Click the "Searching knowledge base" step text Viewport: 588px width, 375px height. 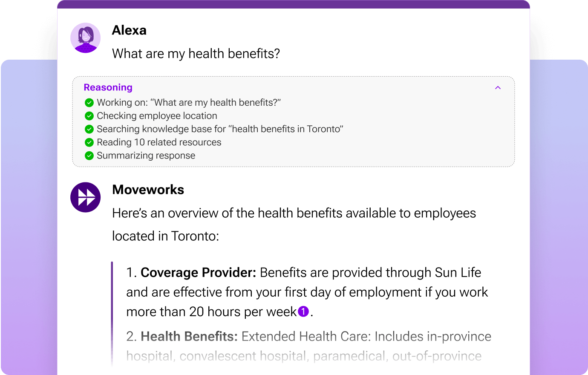[220, 129]
